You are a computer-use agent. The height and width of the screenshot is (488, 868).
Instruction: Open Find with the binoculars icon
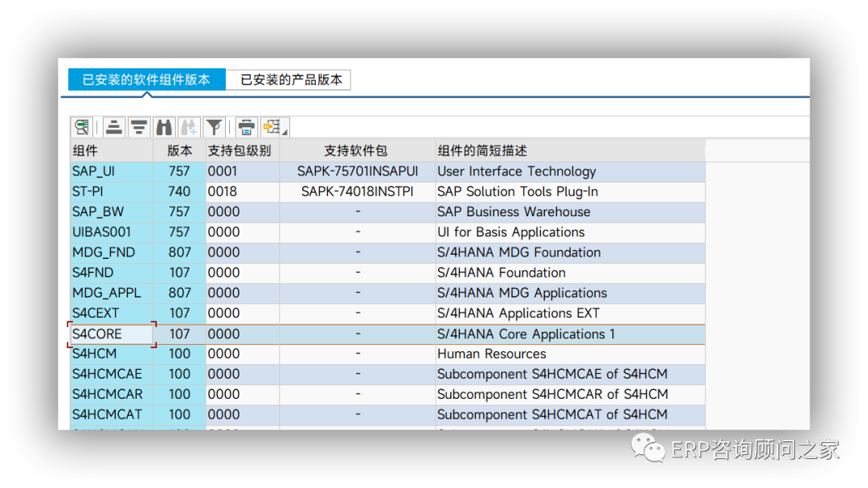click(164, 127)
